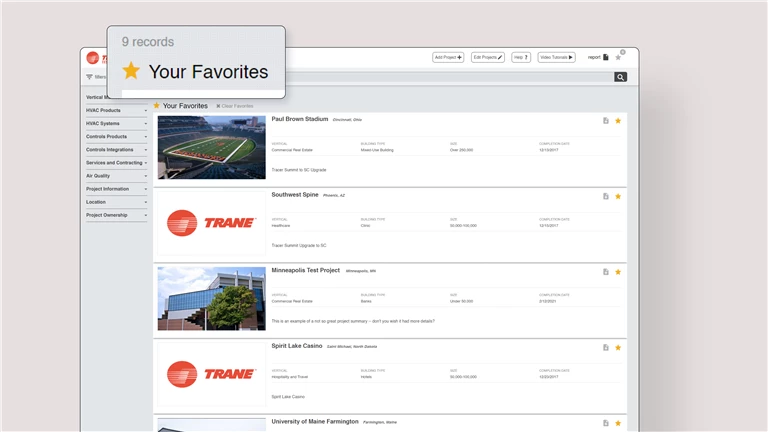This screenshot has height=432, width=768.
Task: Unfavorite Minneapolis Test Project via its star
Action: pyautogui.click(x=618, y=272)
